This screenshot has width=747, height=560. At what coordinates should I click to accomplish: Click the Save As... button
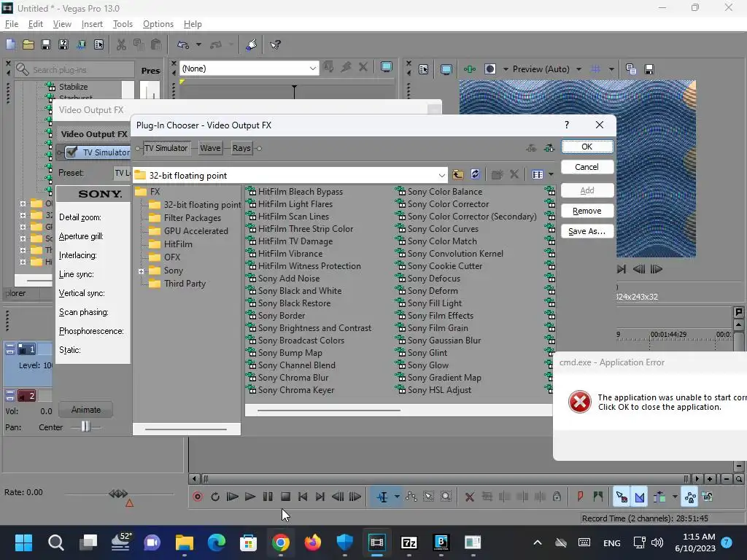(x=587, y=231)
